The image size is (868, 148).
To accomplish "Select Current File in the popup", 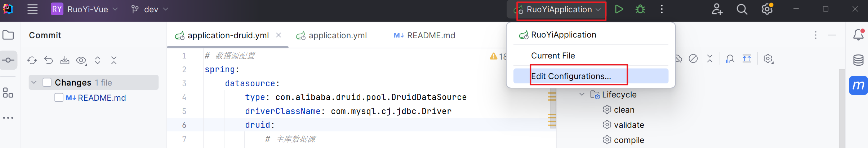I will [591, 56].
